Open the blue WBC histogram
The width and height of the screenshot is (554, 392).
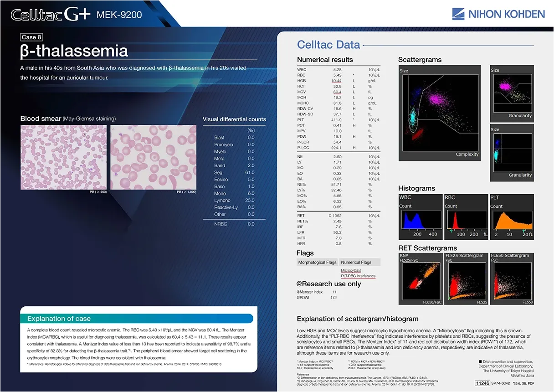[421, 217]
